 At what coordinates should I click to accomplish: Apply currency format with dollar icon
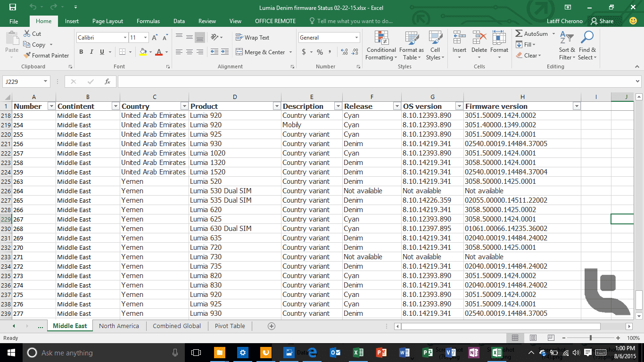304,52
